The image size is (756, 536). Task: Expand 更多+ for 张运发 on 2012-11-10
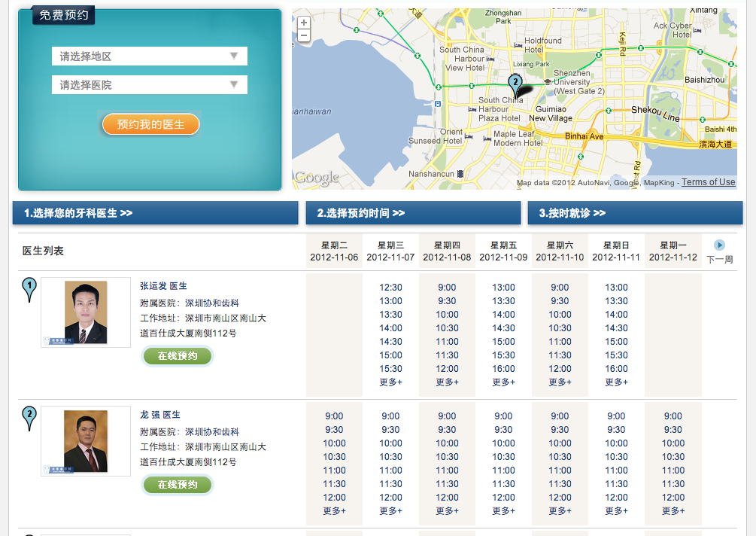click(x=560, y=382)
